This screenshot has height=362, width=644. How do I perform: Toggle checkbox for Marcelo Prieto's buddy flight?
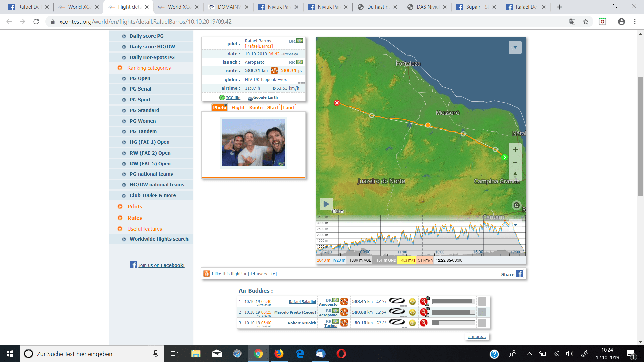pyautogui.click(x=482, y=312)
